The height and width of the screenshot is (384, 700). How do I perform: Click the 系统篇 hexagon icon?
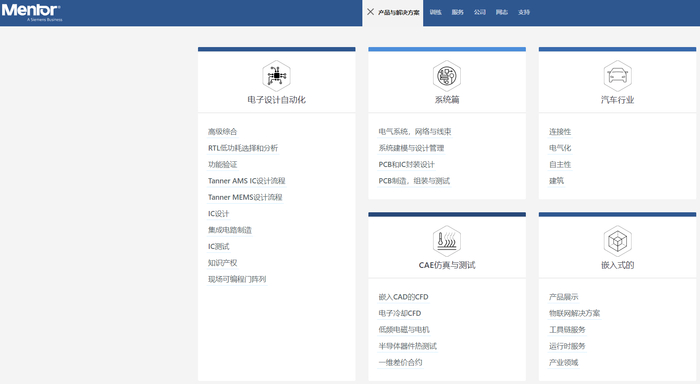pos(447,76)
